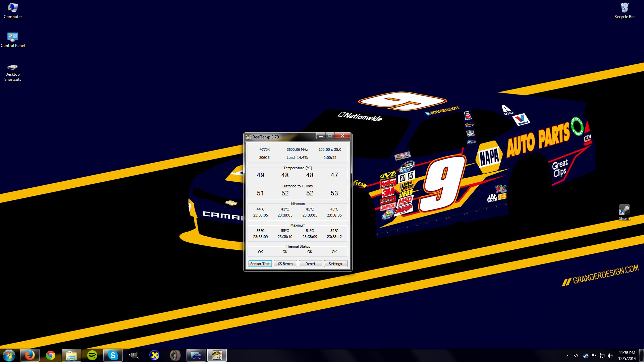Click RealTemp tray temperature reading 53
Image resolution: width=644 pixels, height=362 pixels.
coord(576,356)
